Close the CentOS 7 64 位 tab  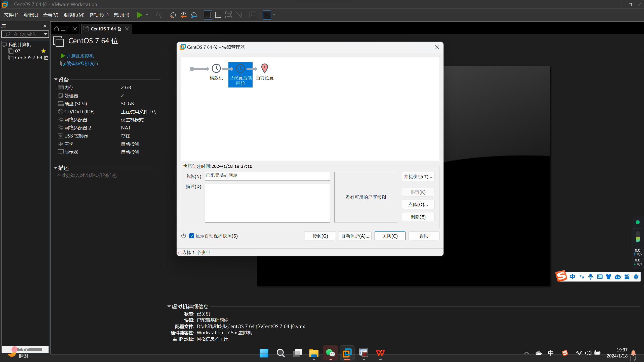click(127, 29)
